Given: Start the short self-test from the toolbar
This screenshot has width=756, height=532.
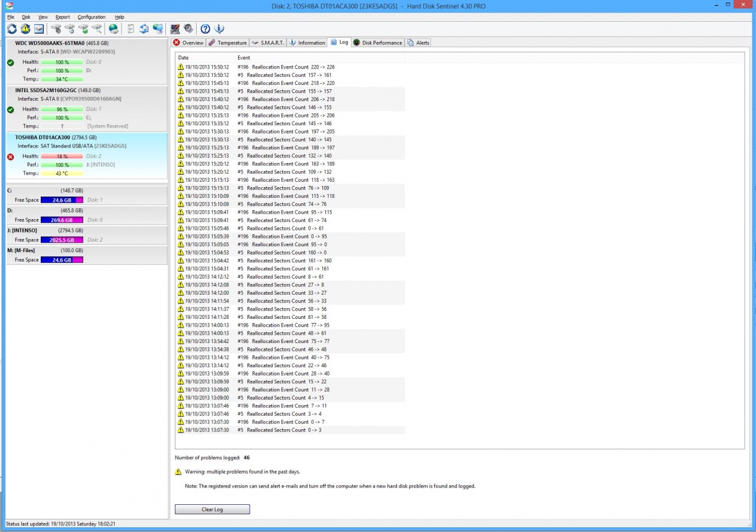Looking at the screenshot, I should coord(56,29).
